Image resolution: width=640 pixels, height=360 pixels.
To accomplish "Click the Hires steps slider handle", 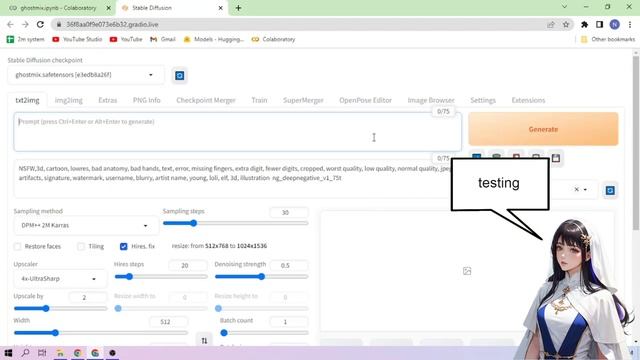I will click(x=129, y=276).
